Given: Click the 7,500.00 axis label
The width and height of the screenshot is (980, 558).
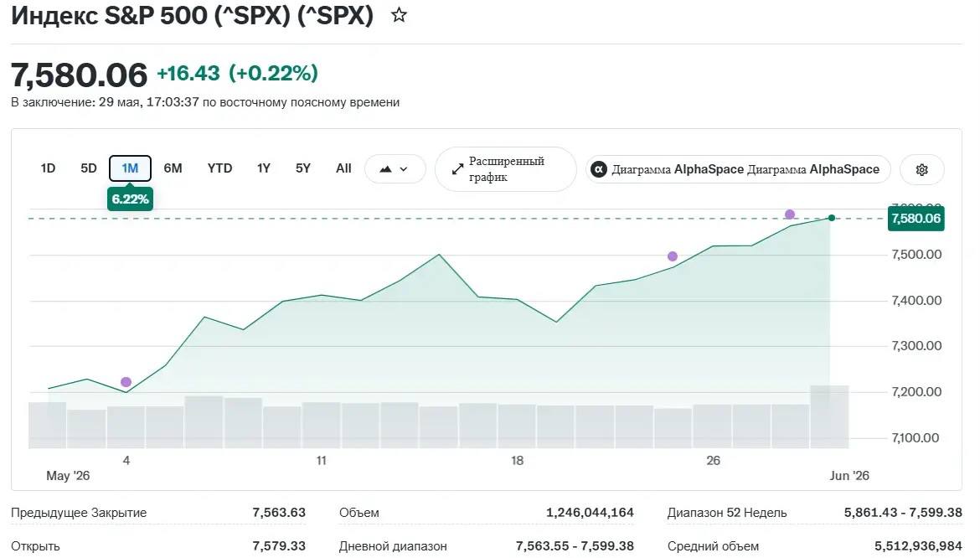Looking at the screenshot, I should [x=916, y=255].
